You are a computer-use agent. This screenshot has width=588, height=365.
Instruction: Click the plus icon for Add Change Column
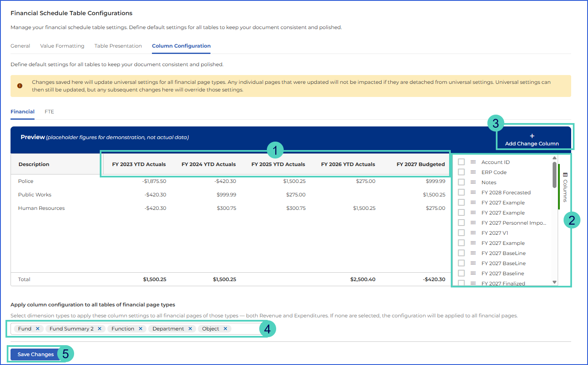pyautogui.click(x=532, y=136)
